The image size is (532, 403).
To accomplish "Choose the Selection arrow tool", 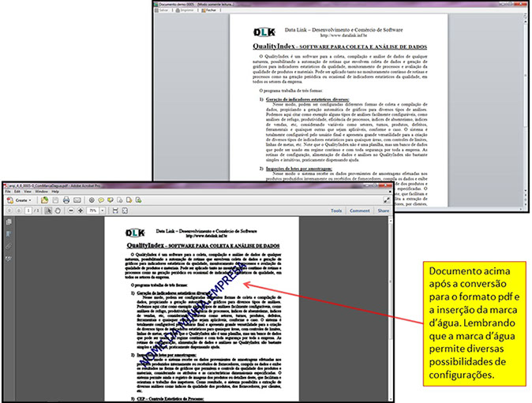I will point(47,211).
